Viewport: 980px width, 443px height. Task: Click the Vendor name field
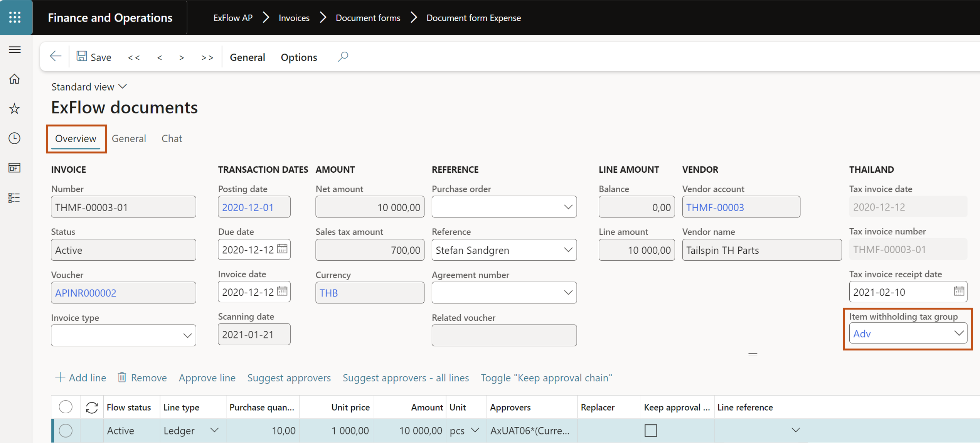point(762,250)
